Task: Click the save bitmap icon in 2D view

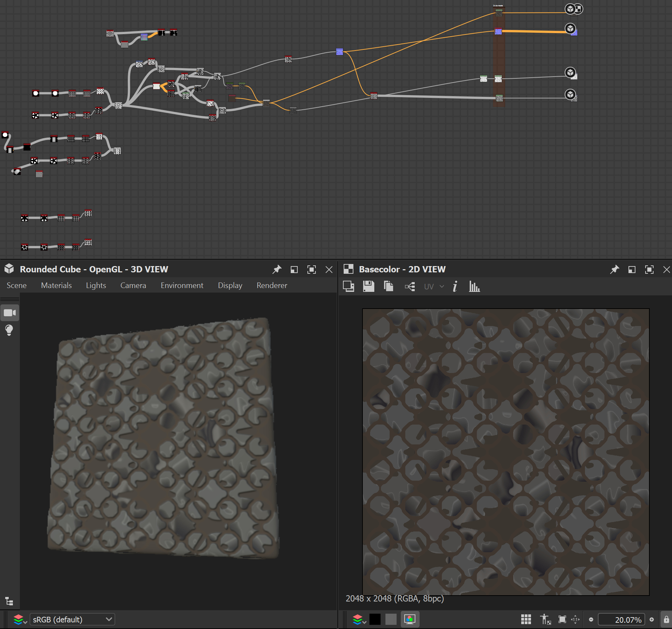Action: 368,286
